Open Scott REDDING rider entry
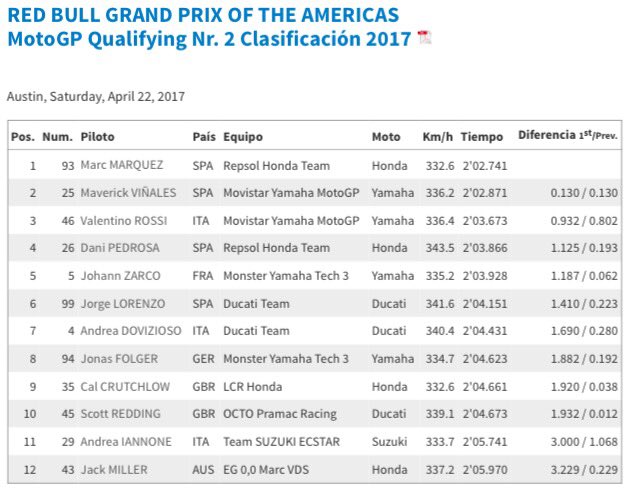This screenshot has height=490, width=628. pos(120,414)
